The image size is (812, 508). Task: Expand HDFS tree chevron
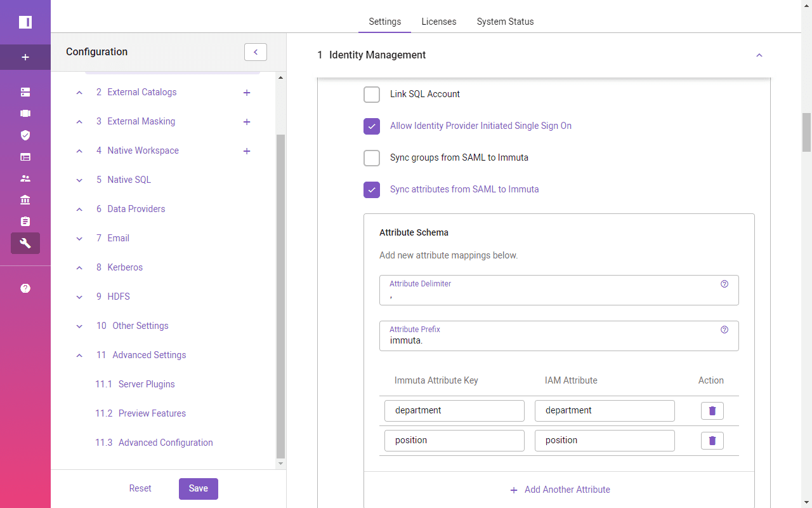click(79, 297)
